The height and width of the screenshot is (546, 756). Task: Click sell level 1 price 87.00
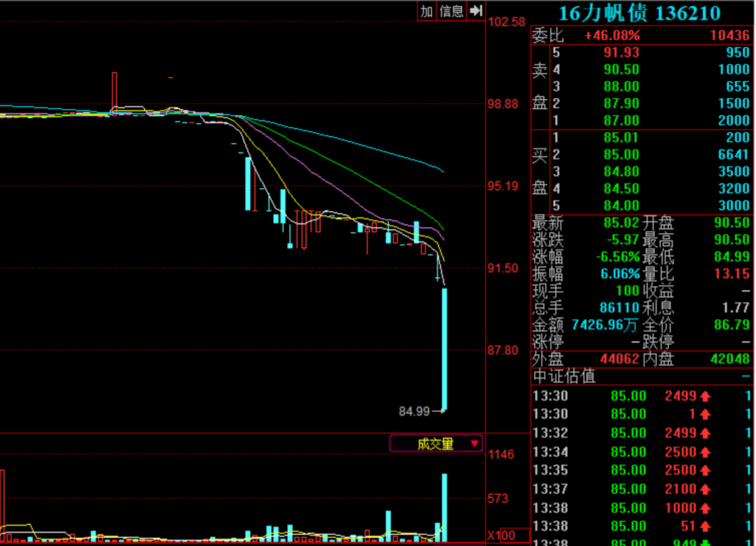click(622, 120)
